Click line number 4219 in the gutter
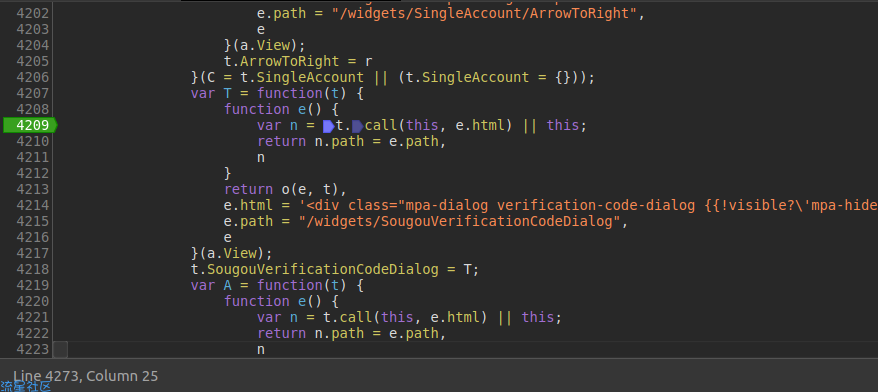The height and width of the screenshot is (392, 878). click(32, 286)
